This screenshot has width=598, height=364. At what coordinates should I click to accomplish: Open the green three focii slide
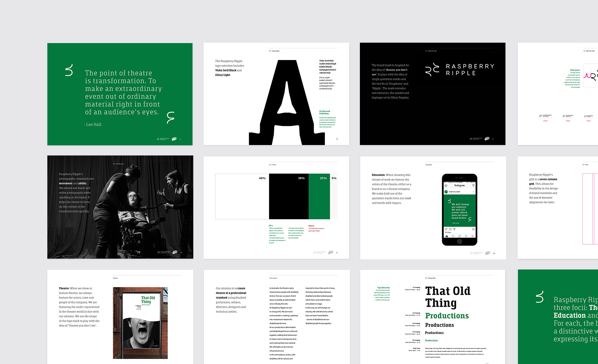coord(558,317)
